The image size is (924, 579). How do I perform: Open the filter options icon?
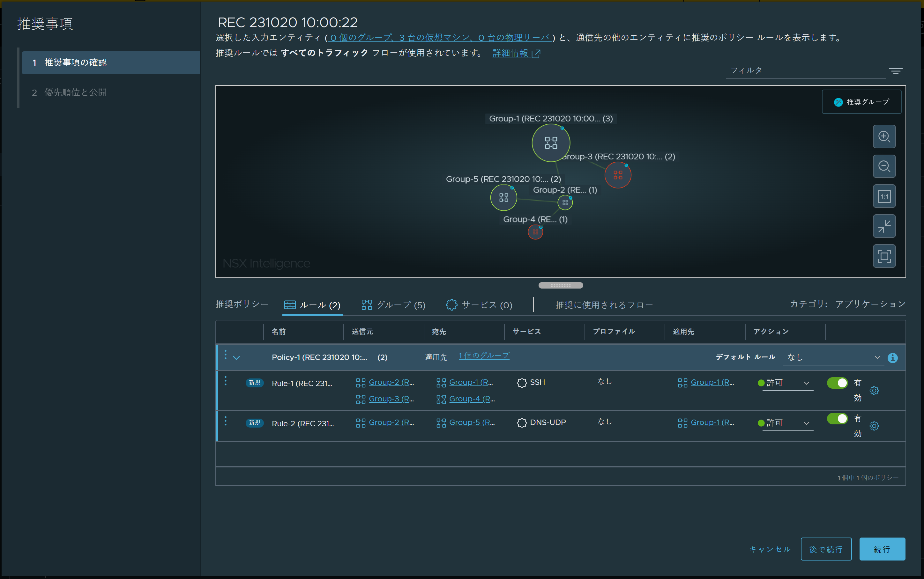coord(896,71)
